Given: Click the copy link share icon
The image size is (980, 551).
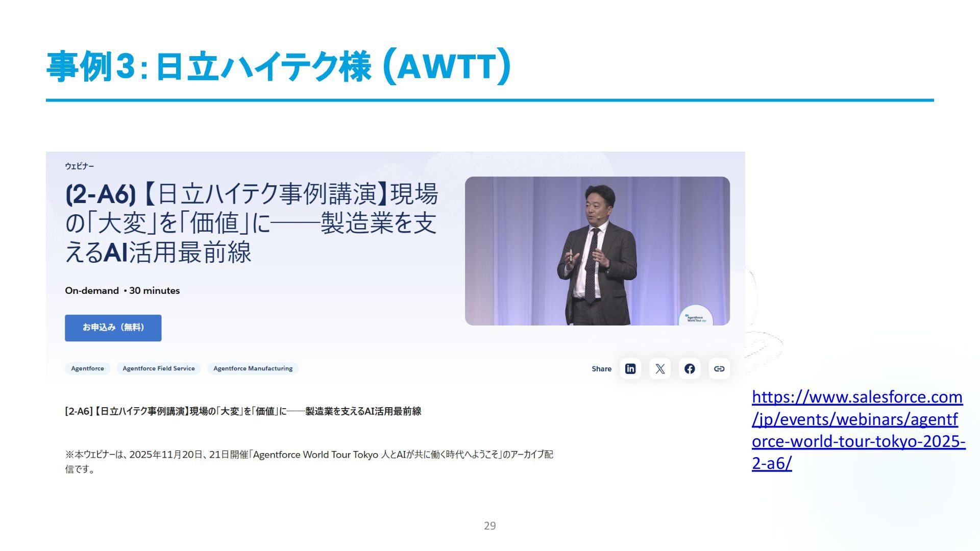Looking at the screenshot, I should 719,368.
